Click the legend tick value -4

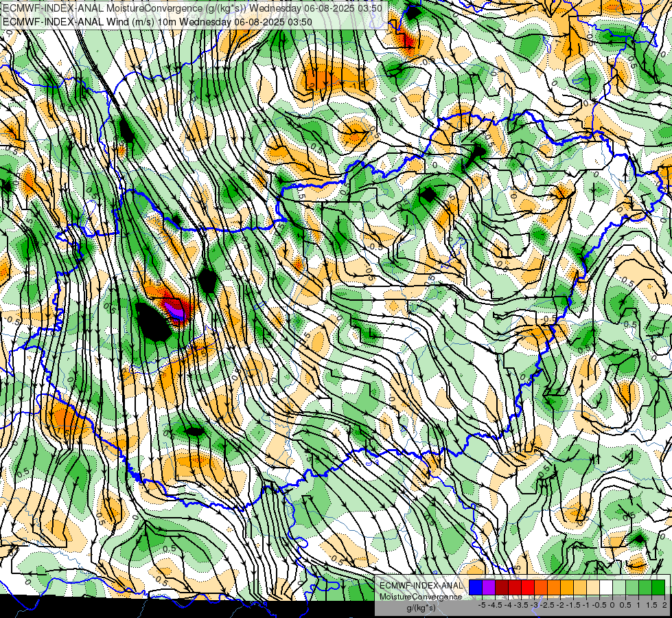click(x=509, y=605)
